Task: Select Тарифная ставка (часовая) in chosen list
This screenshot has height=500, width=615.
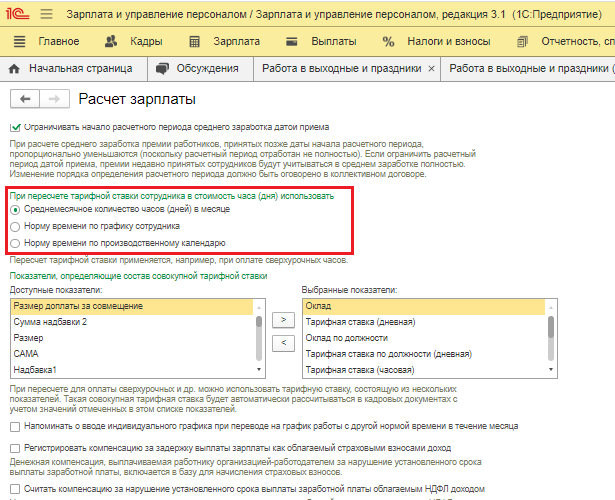Action: tap(424, 370)
